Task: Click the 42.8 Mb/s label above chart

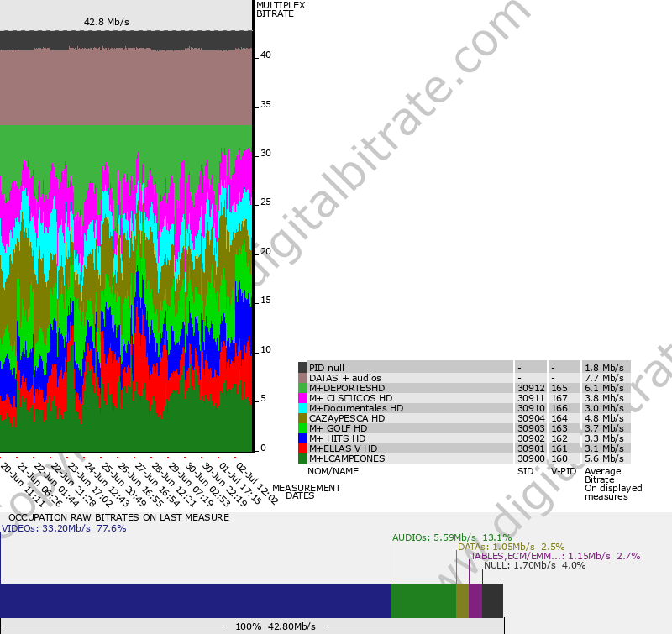Action: click(107, 22)
